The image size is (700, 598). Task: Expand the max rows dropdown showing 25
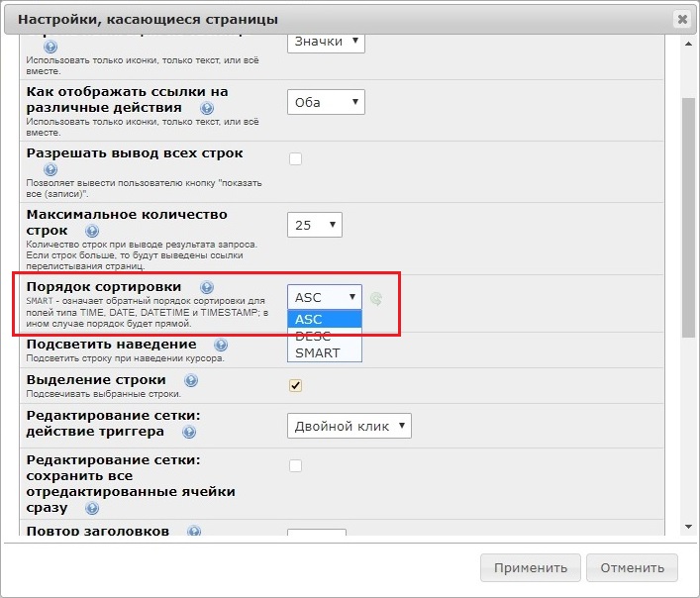pyautogui.click(x=315, y=225)
